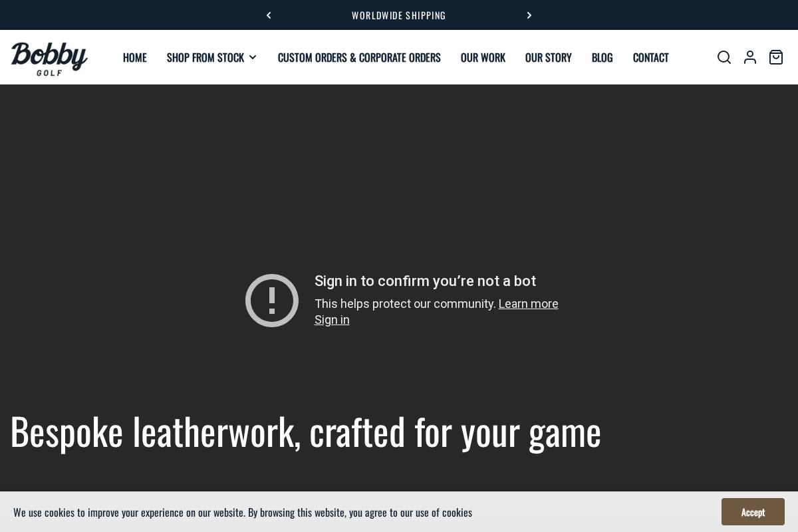Select the search magnifier in the header
Screen dimensions: 798x532
pos(724,57)
